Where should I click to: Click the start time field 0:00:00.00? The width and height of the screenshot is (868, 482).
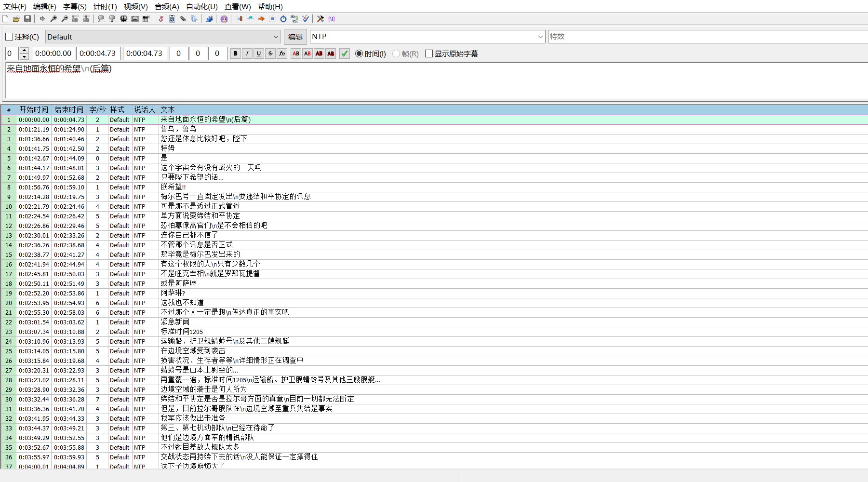click(x=53, y=54)
